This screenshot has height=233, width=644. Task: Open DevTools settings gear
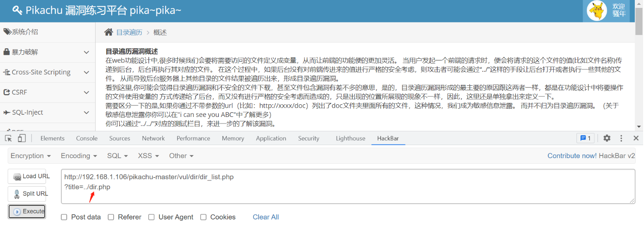pyautogui.click(x=607, y=138)
